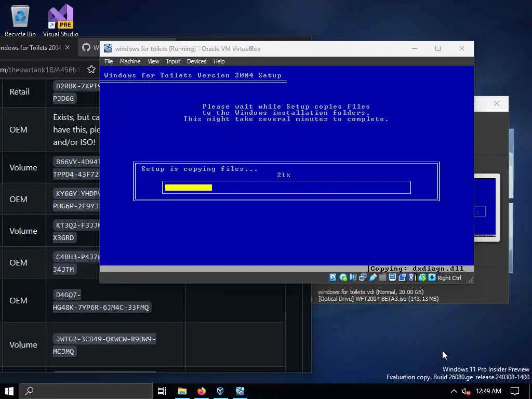Click the 'windows for toilets.vdi' storage entry
This screenshot has height=399, width=532.
click(371, 292)
